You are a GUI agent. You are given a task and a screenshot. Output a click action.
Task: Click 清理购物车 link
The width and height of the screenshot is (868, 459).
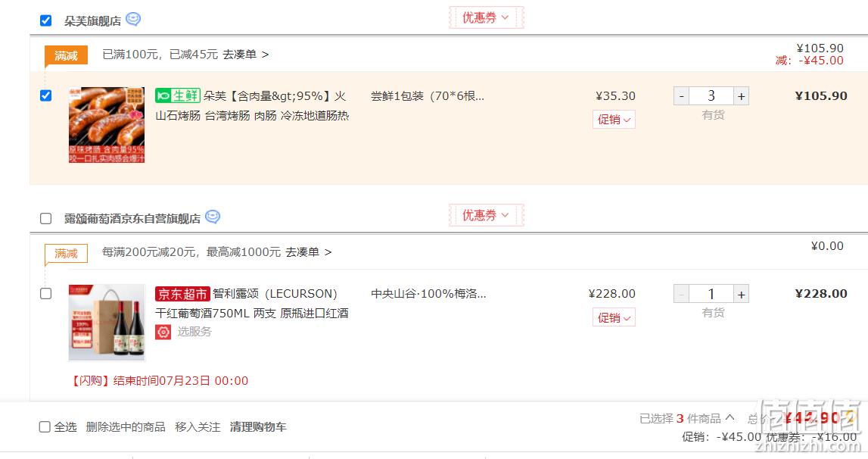click(258, 427)
